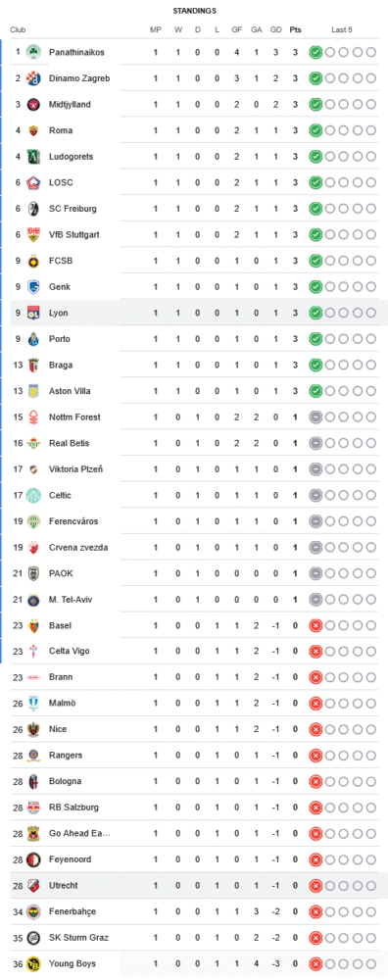The width and height of the screenshot is (388, 980).
Task: Click the Panathinaikos club crest icon
Action: point(33,53)
